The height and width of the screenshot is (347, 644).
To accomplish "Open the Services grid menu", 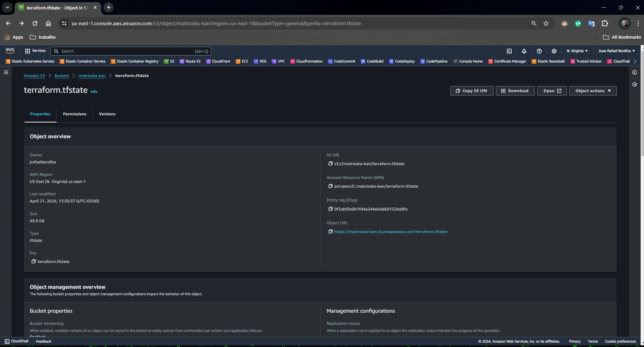I will [35, 51].
